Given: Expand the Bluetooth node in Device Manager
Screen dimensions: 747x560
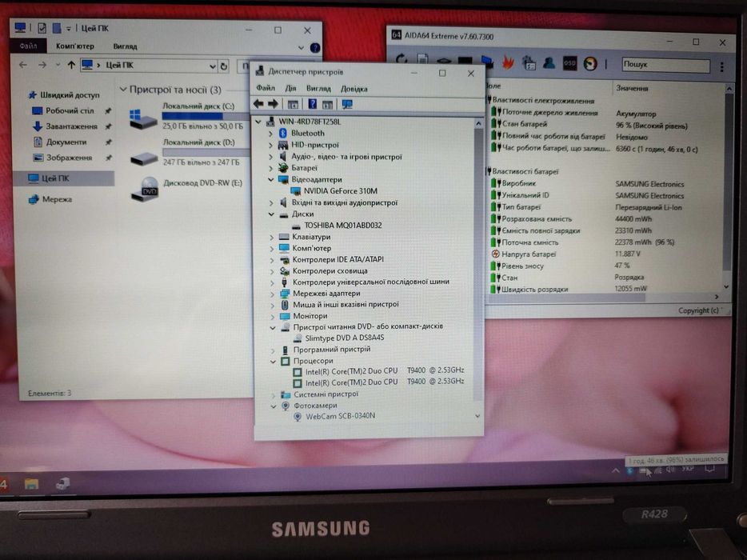Looking at the screenshot, I should [x=270, y=134].
